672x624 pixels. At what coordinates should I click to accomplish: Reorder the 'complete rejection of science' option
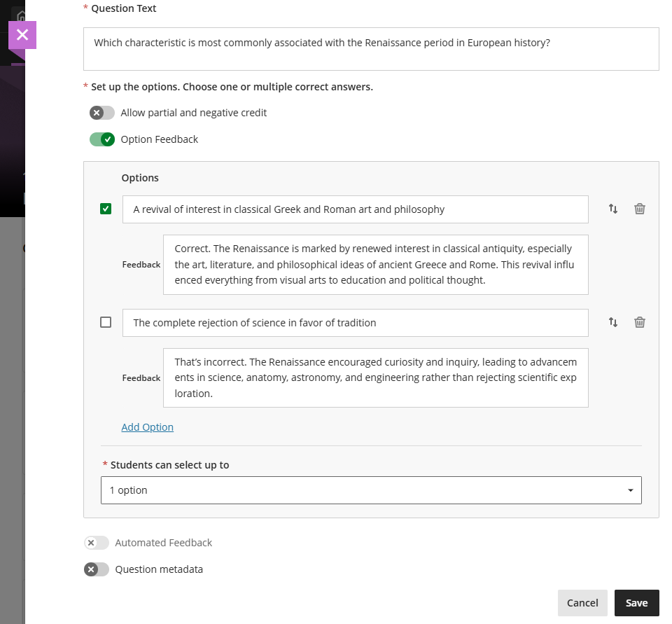(613, 322)
